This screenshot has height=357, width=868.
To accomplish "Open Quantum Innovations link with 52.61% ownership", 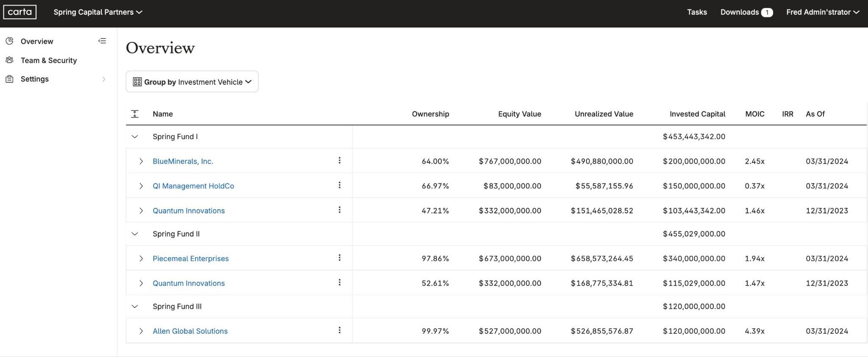I will click(189, 283).
